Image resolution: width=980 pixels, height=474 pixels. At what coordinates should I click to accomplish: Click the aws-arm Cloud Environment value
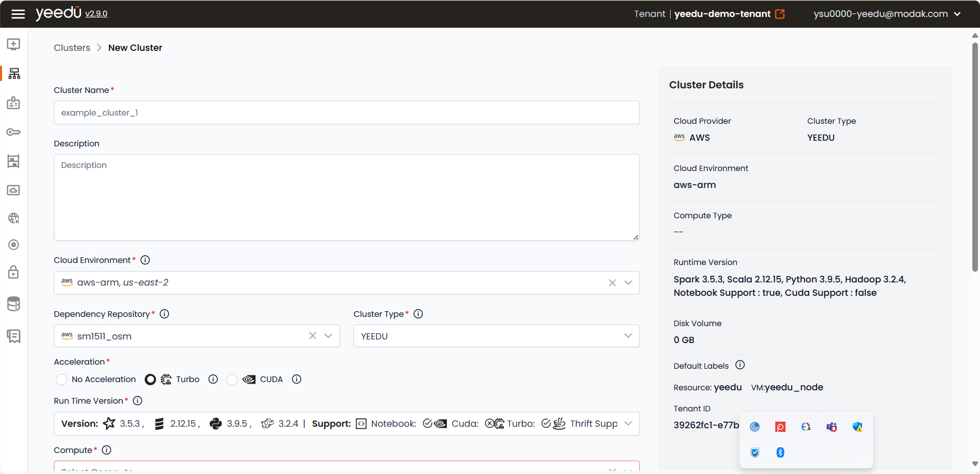tap(695, 185)
